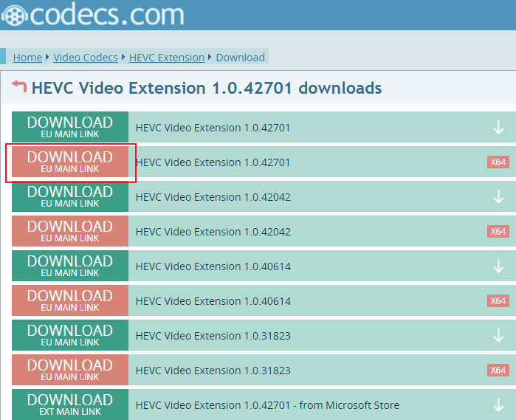Click down arrow icon on 1.0.31823 row
The height and width of the screenshot is (420, 516).
pos(498,336)
